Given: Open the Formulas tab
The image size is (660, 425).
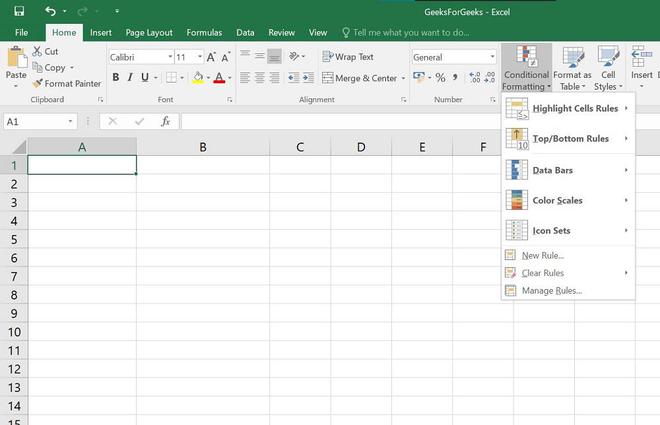Looking at the screenshot, I should click(x=204, y=32).
